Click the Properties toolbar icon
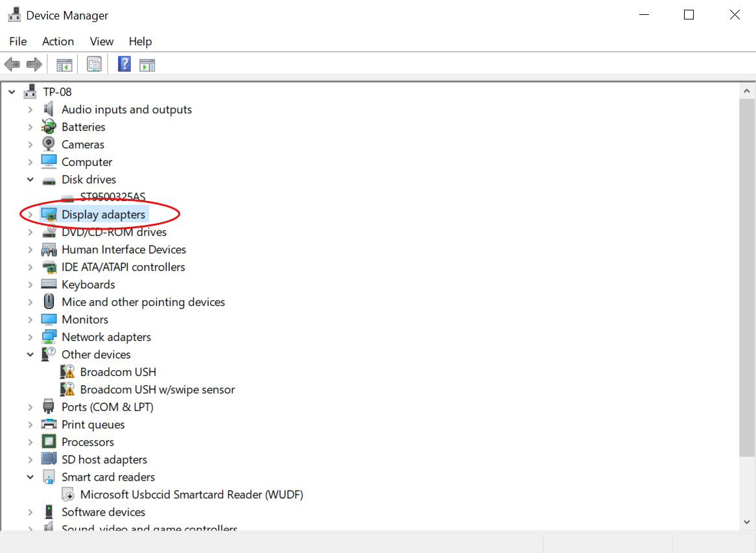756x553 pixels. (x=94, y=64)
